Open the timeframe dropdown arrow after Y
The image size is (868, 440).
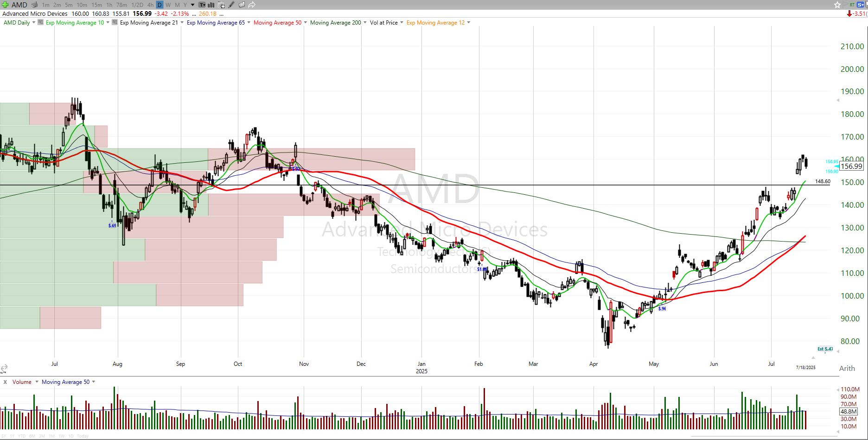[x=192, y=5]
